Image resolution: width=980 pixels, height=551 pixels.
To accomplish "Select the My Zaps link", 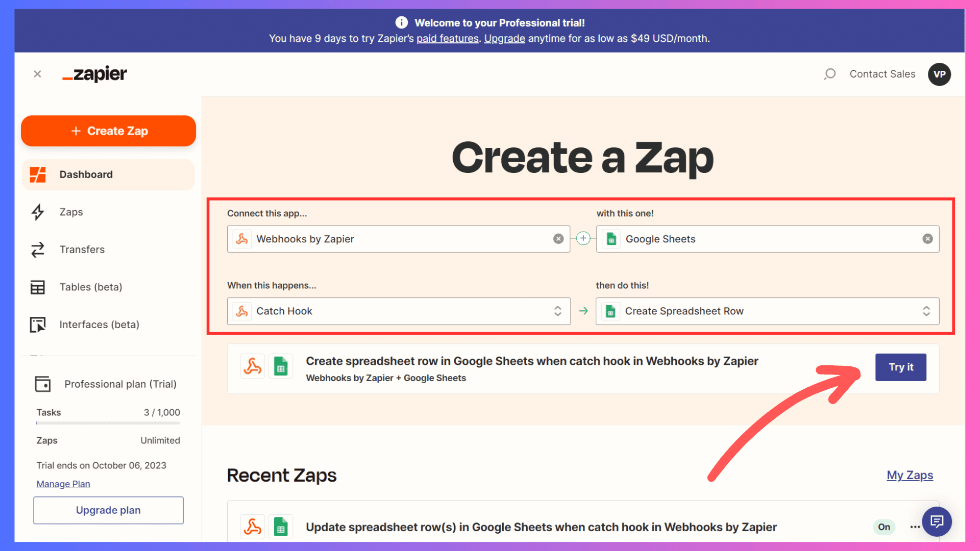I will (x=911, y=474).
